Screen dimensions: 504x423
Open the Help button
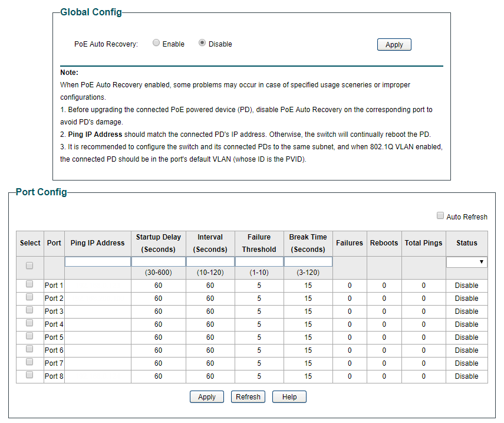pyautogui.click(x=289, y=397)
